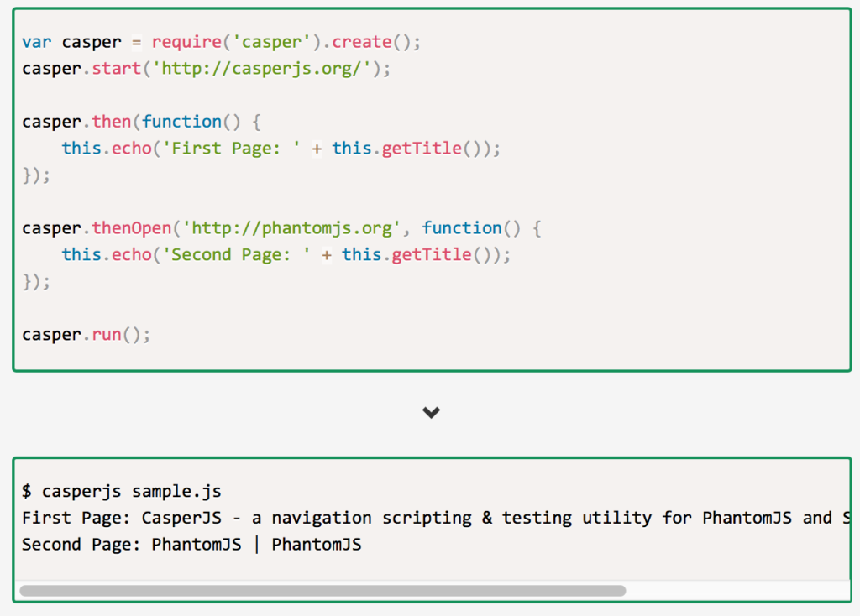Click 'http://phantomjs.org' string in thenOpen call
The width and height of the screenshot is (860, 616).
(291, 228)
